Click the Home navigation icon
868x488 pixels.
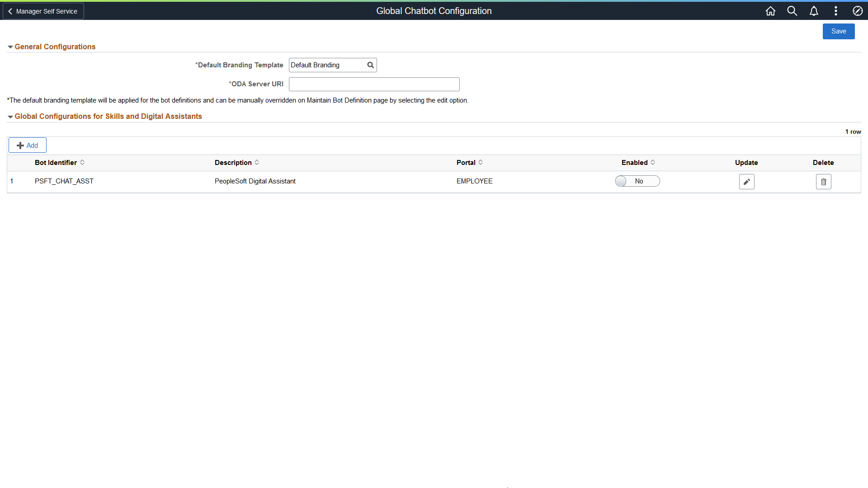(x=771, y=11)
